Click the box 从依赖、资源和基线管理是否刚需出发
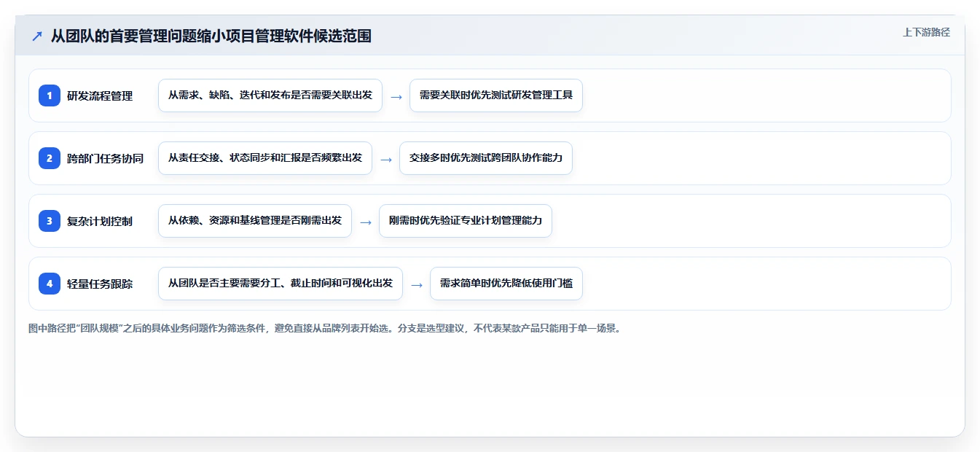 pyautogui.click(x=255, y=221)
